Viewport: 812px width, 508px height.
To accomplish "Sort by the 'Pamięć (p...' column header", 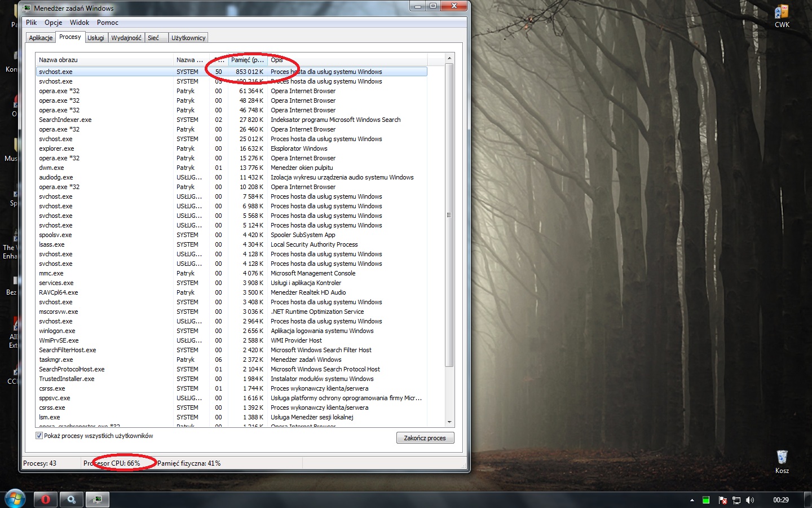I will (x=248, y=60).
